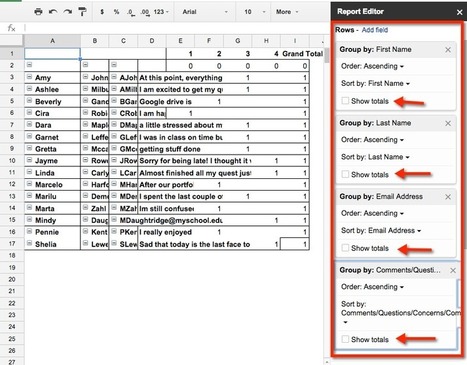The width and height of the screenshot is (467, 365).
Task: Collapse the Cira row group
Action: pos(29,113)
